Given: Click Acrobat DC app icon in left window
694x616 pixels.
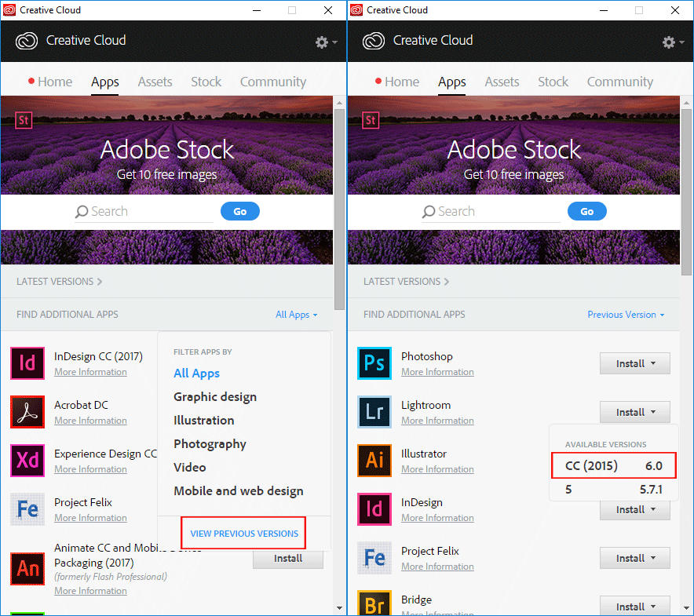Looking at the screenshot, I should (x=27, y=412).
